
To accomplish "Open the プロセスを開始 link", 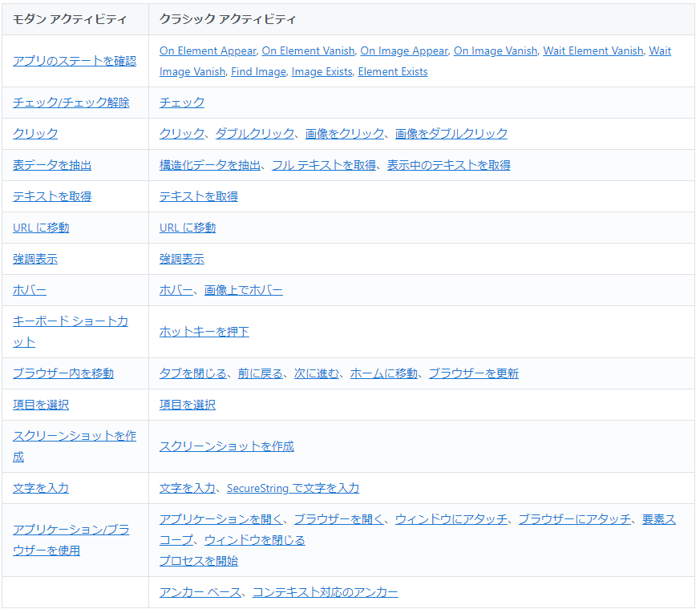I will tap(199, 561).
